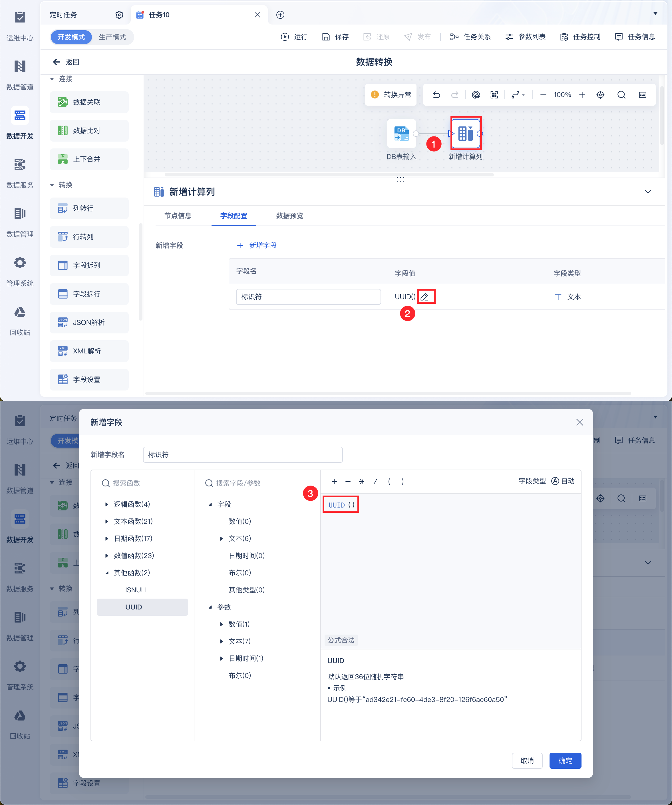Switch to 生产模式 mode

pos(112,37)
